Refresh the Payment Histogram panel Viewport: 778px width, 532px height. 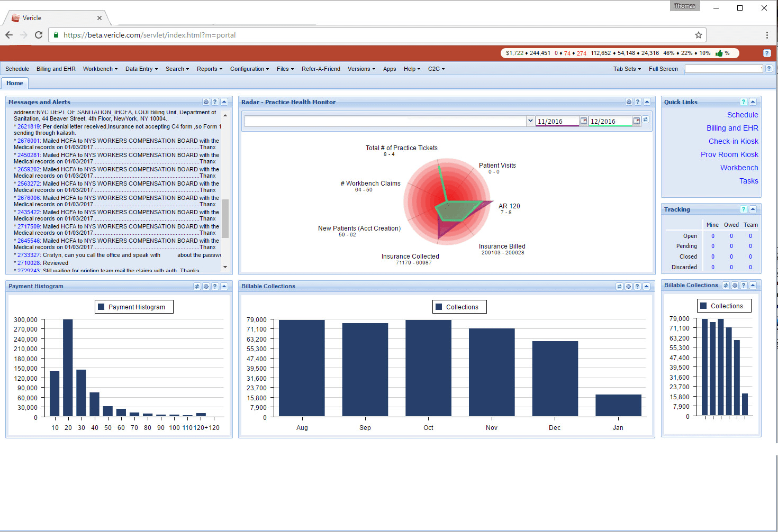pos(197,286)
